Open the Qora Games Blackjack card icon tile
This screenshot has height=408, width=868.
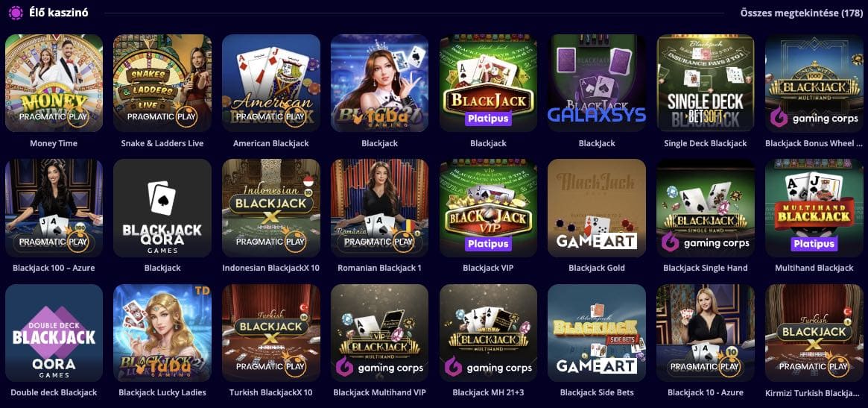[x=162, y=208]
